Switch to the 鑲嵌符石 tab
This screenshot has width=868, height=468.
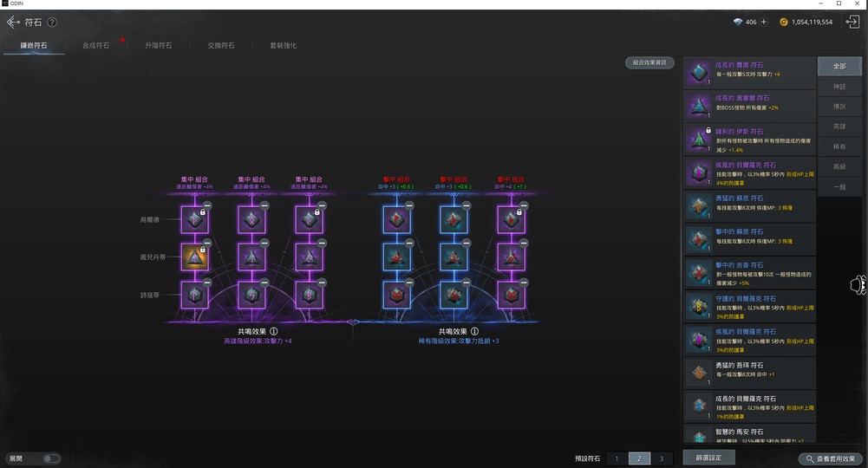pyautogui.click(x=34, y=45)
